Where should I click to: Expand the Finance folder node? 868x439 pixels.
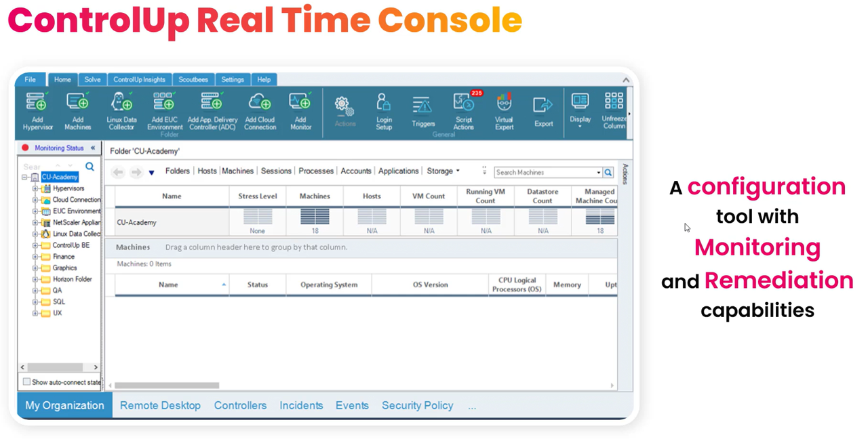(35, 257)
